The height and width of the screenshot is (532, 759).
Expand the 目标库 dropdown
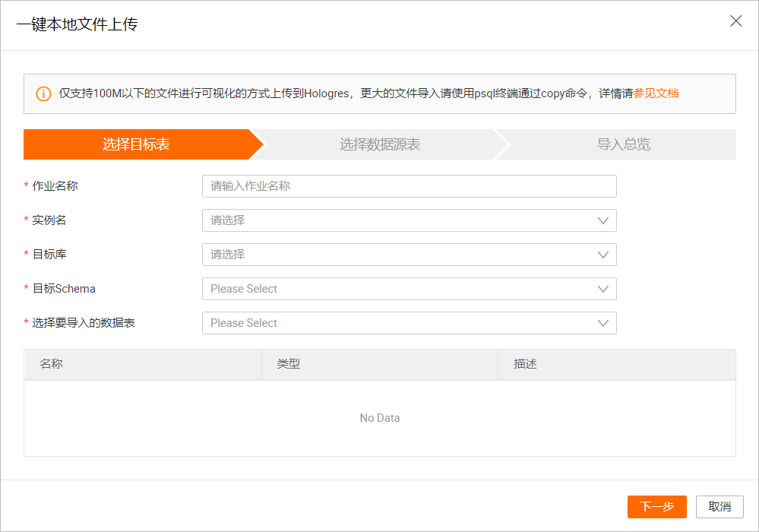[x=409, y=255]
